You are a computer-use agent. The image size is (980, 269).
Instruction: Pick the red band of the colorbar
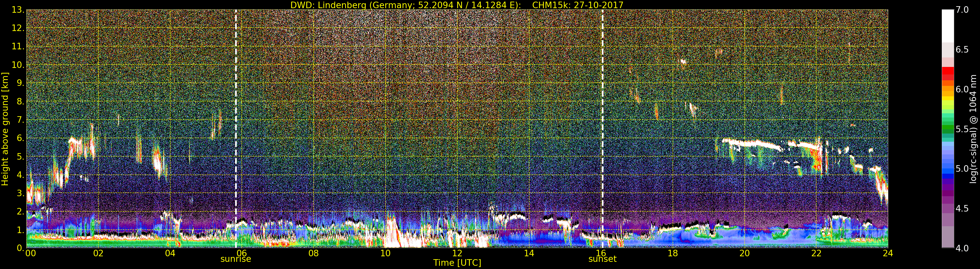pos(948,71)
